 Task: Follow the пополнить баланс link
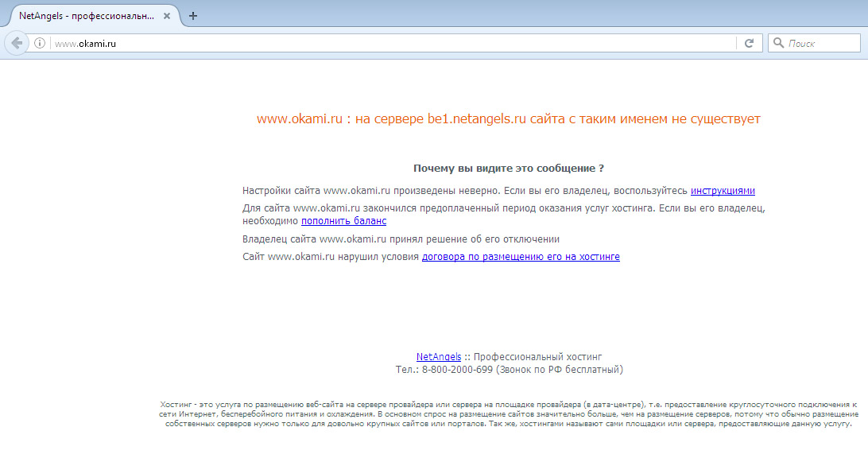click(343, 221)
